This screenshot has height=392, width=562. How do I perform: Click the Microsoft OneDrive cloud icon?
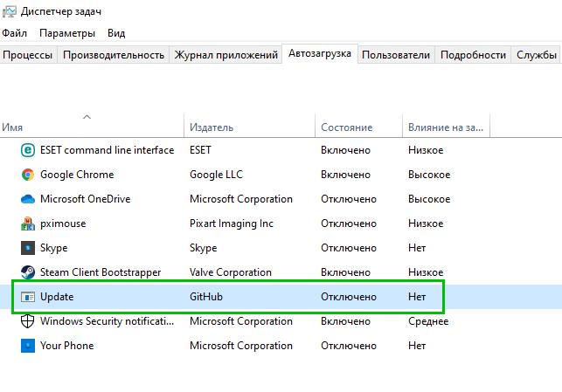(28, 199)
